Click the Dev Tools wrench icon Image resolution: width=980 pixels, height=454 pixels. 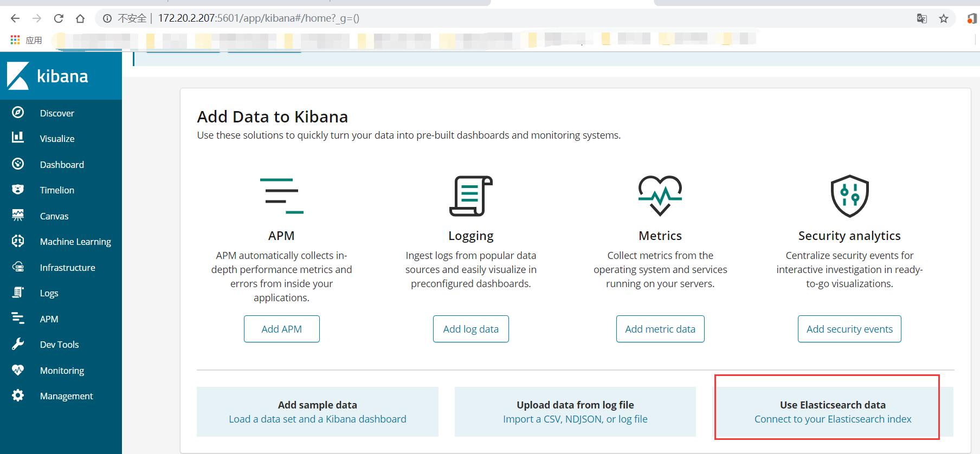tap(18, 343)
